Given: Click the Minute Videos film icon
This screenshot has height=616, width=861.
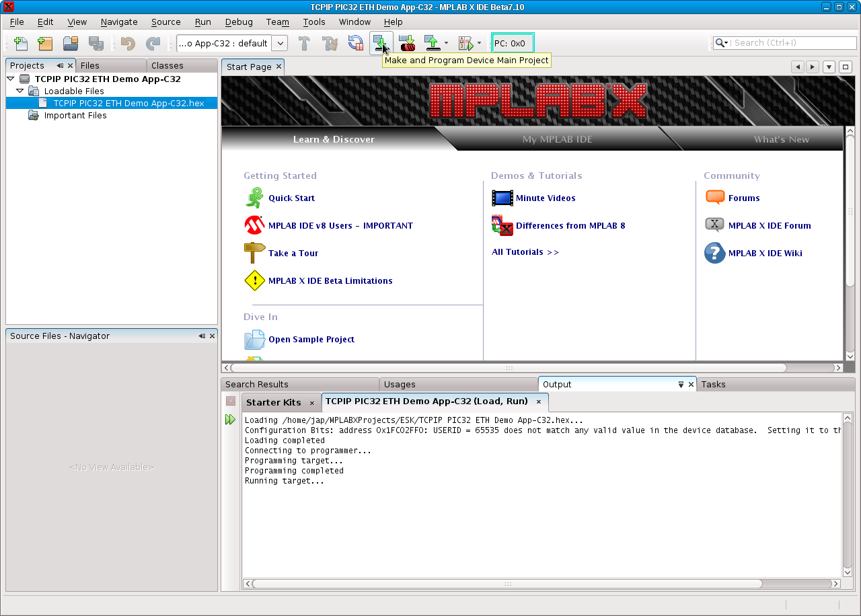Looking at the screenshot, I should [x=502, y=198].
